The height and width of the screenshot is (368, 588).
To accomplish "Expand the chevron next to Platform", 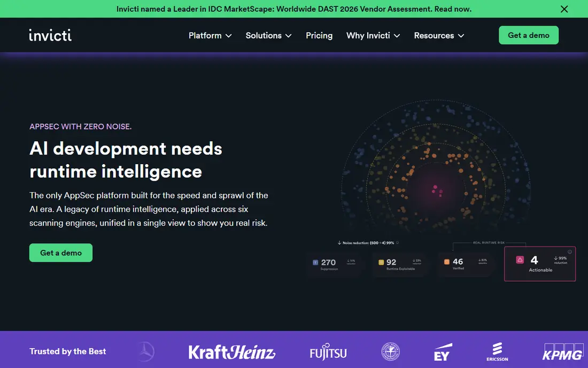I will coord(228,36).
